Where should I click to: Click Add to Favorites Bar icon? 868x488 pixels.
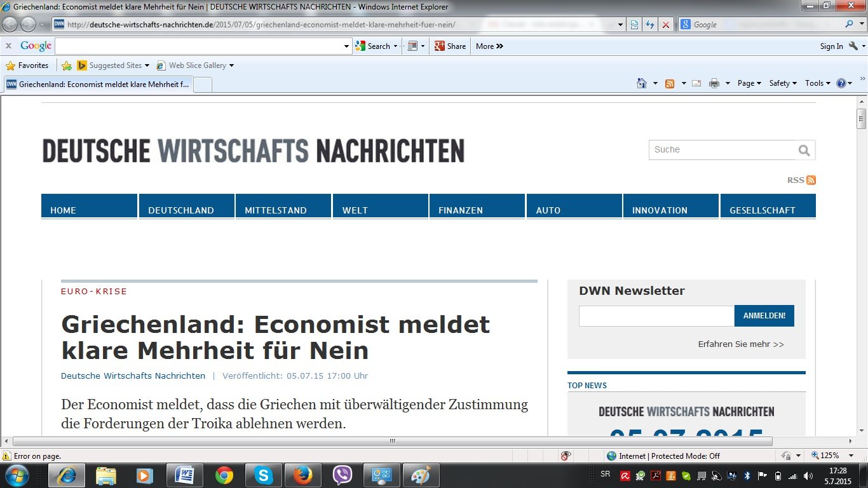(x=66, y=65)
